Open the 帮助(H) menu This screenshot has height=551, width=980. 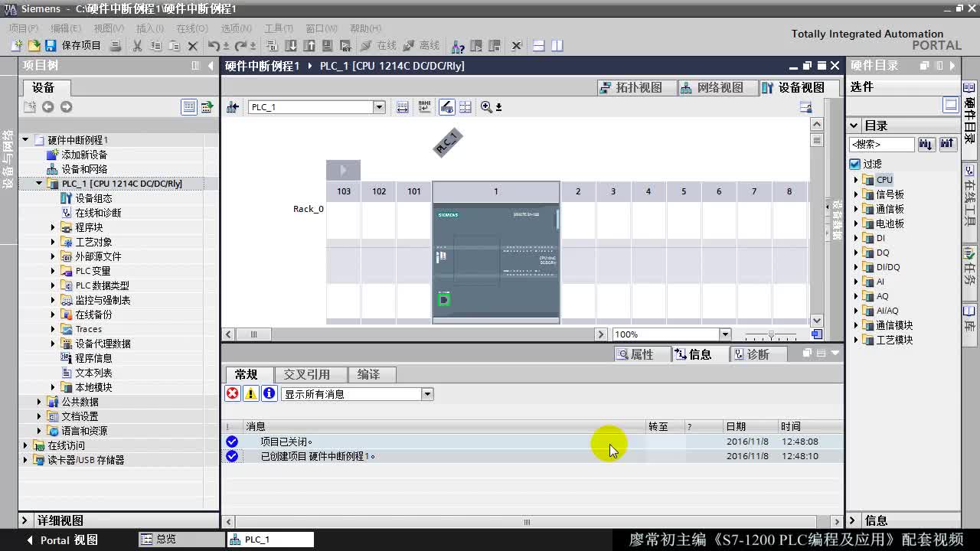(x=365, y=28)
